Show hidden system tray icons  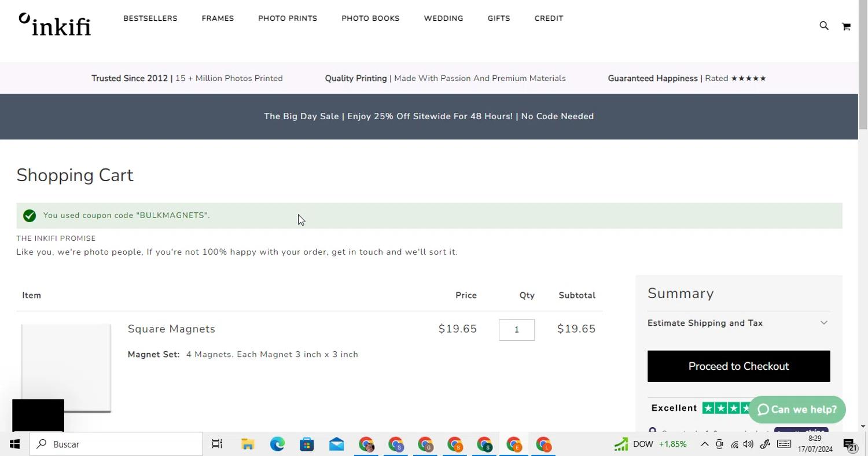704,444
